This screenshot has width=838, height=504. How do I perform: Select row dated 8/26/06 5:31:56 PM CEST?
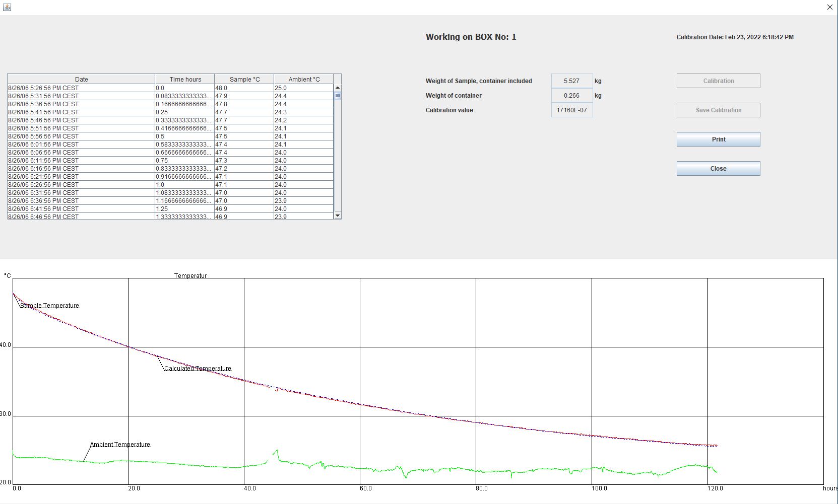[170, 96]
